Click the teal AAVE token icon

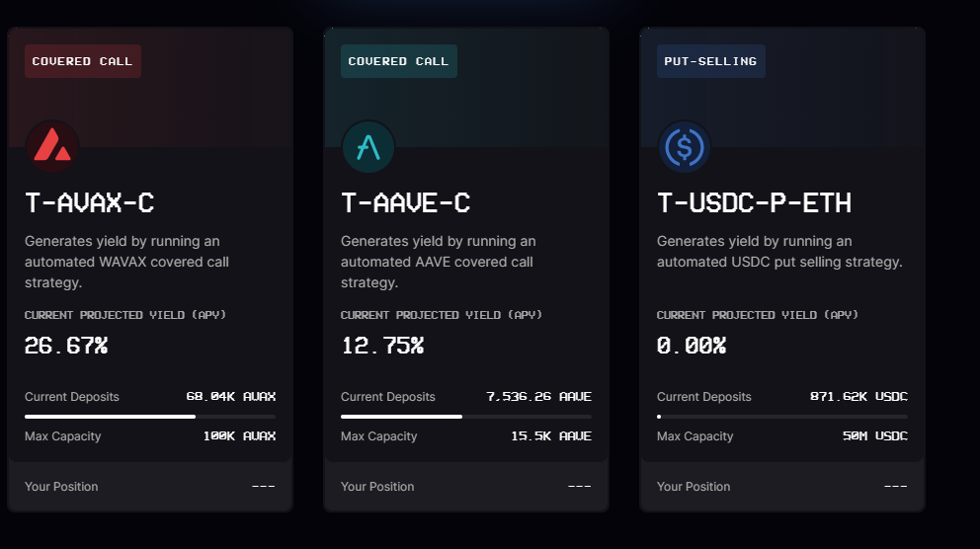pos(368,147)
